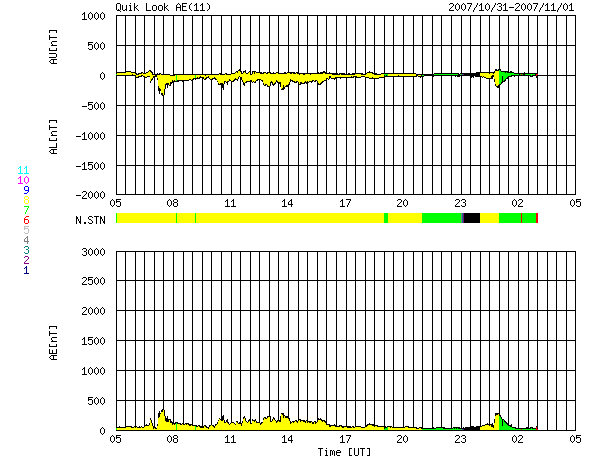Image resolution: width=590 pixels, height=460 pixels.
Task: Pick the red legend number "6"
Action: click(x=26, y=220)
